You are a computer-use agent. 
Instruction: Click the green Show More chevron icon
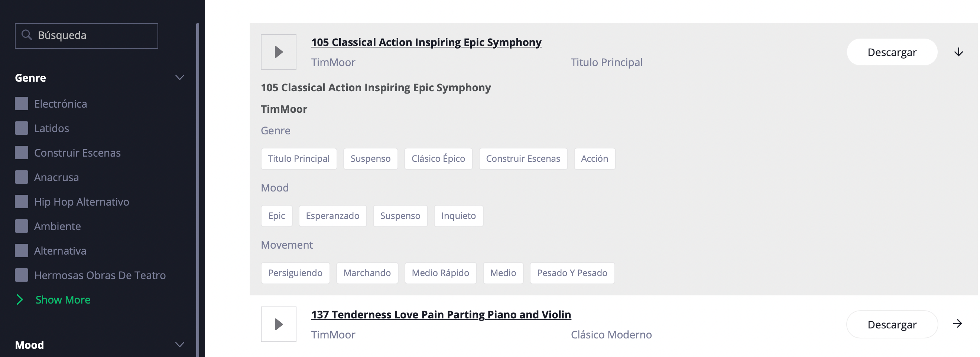pyautogui.click(x=20, y=299)
